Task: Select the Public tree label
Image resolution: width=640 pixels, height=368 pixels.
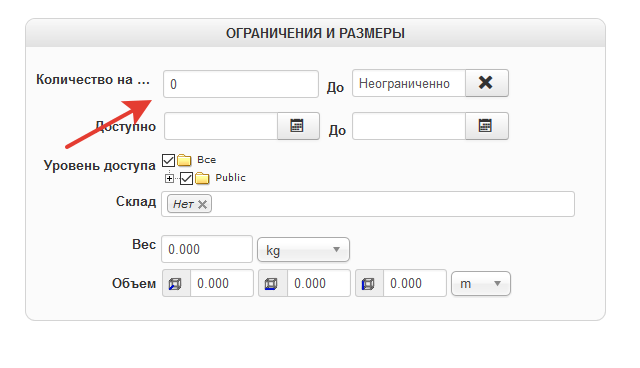Action: (231, 178)
